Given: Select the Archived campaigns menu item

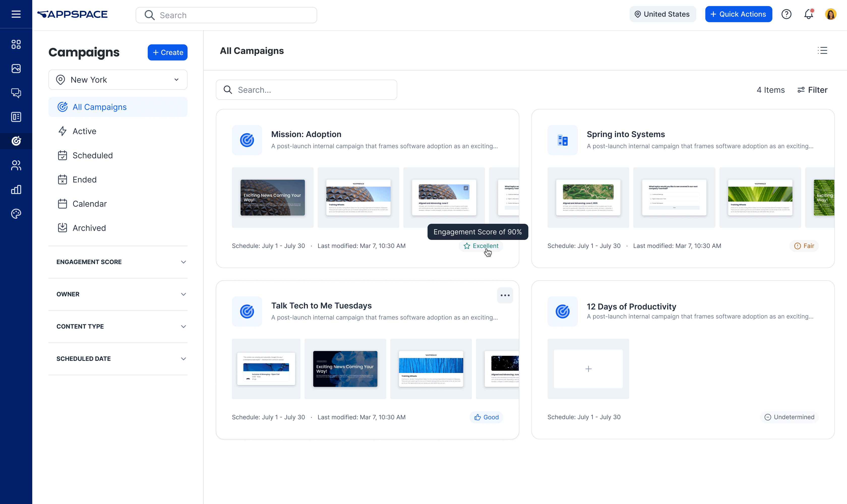Looking at the screenshot, I should [x=89, y=228].
